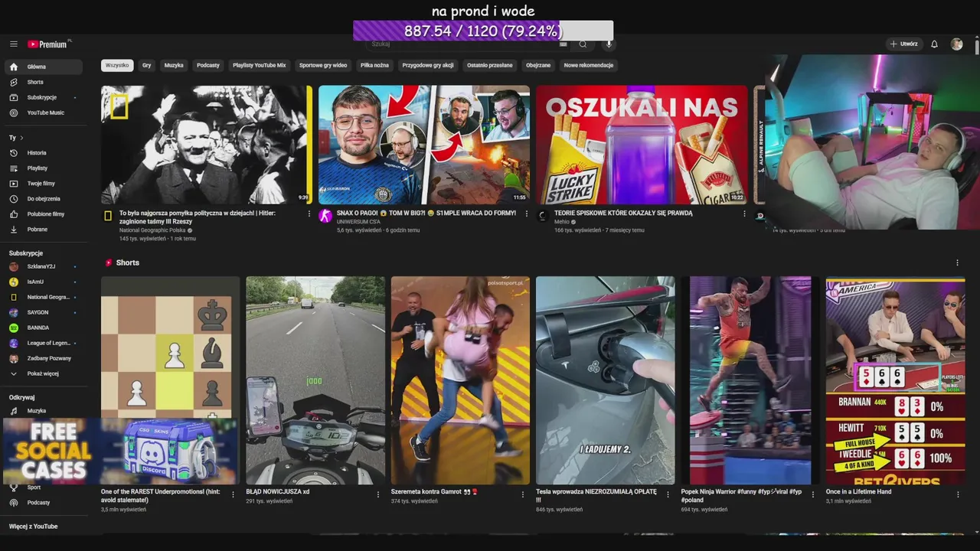Open the Do obejrzenia list
This screenshot has width=980, height=551.
(x=43, y=199)
